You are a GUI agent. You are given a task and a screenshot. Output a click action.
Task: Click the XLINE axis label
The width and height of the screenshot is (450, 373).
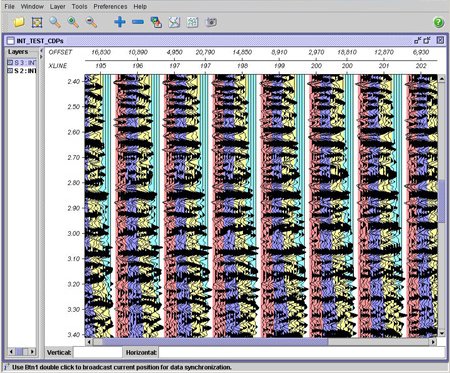[x=58, y=66]
